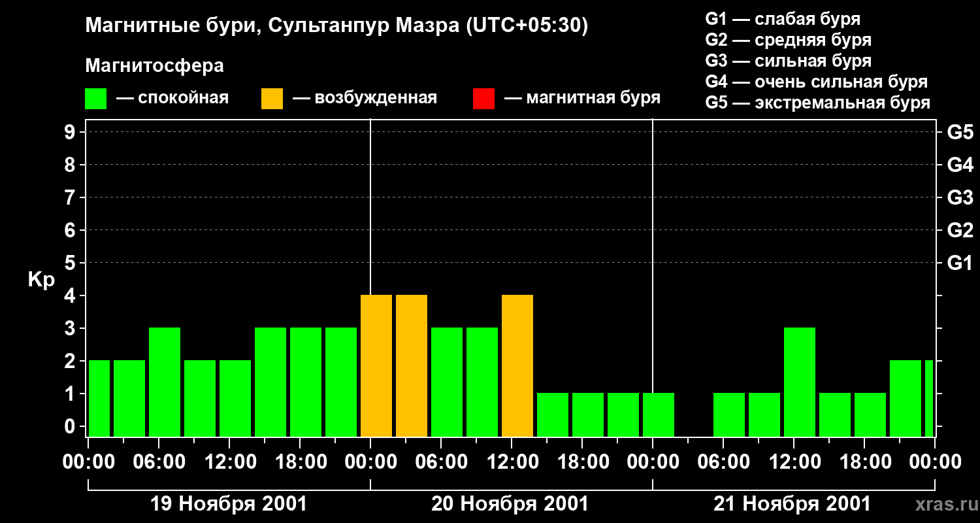
Task: Click the 'G2 — средняя буря' legend line
Action: coord(789,40)
